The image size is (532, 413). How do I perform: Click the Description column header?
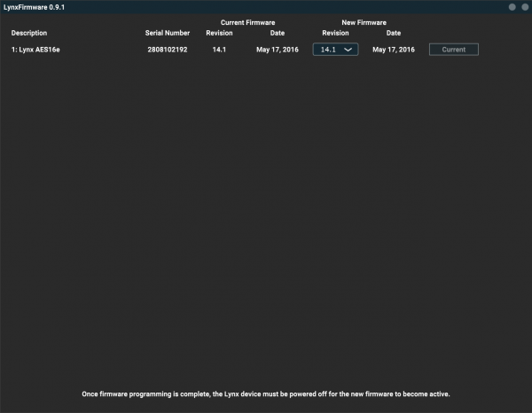[29, 33]
